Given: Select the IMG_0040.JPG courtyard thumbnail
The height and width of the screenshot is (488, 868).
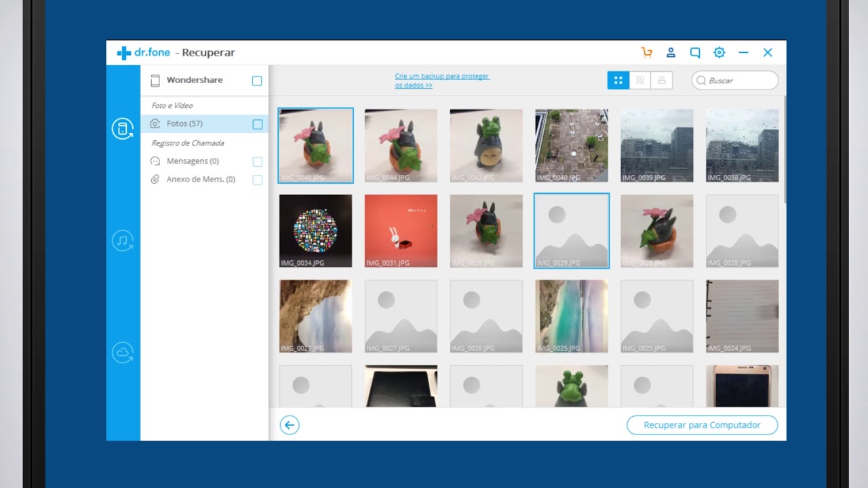Looking at the screenshot, I should 572,146.
